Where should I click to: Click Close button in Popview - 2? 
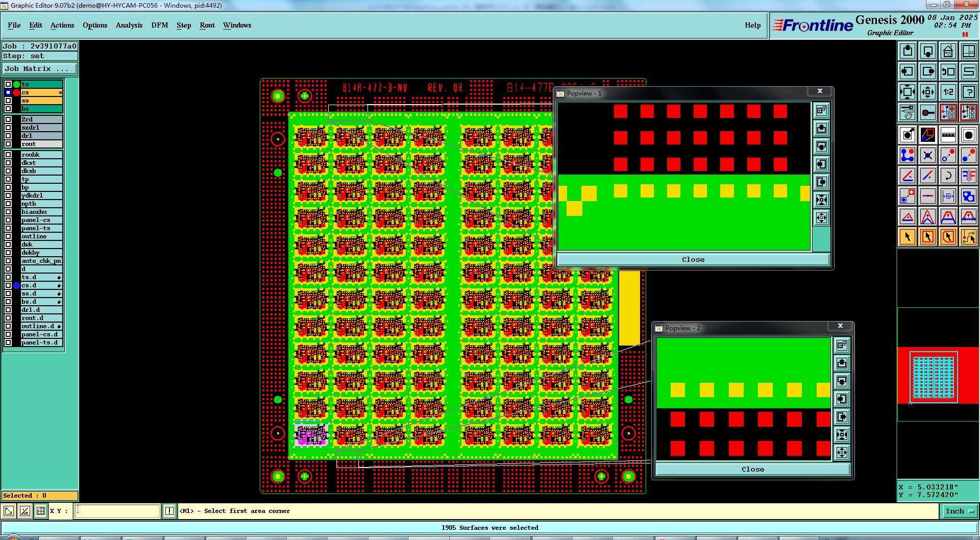click(753, 469)
